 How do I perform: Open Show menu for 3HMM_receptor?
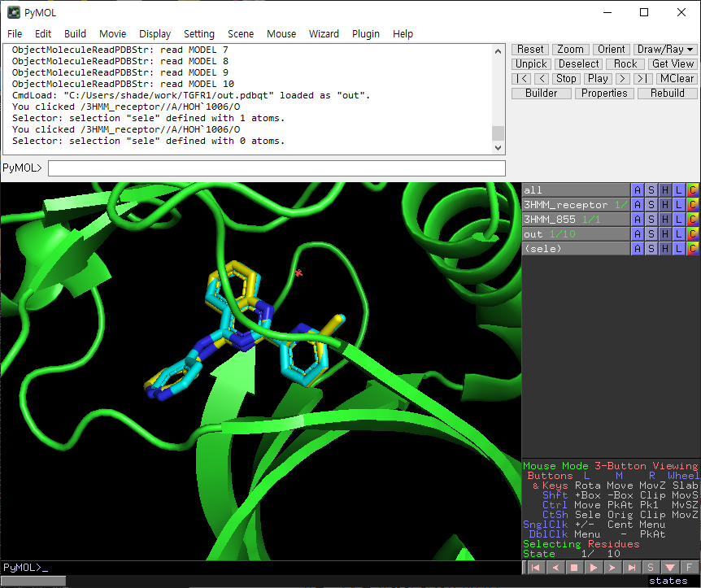(651, 205)
